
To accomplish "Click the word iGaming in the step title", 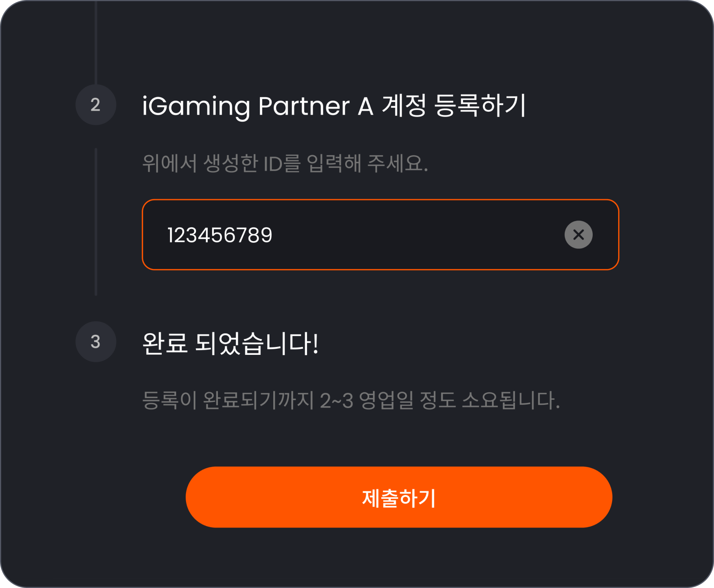I will coord(196,107).
